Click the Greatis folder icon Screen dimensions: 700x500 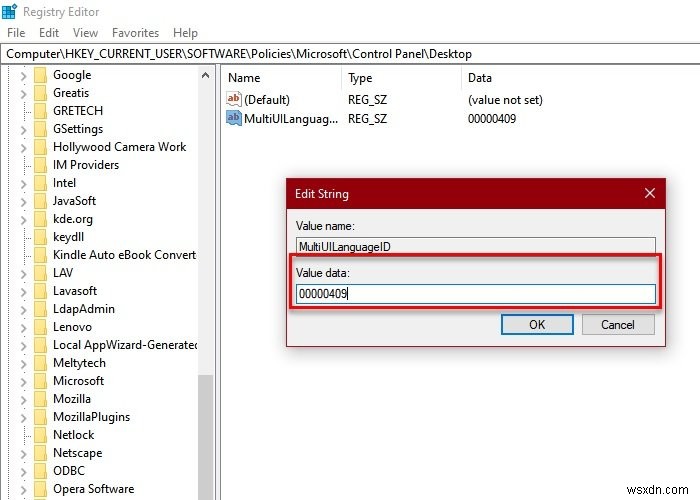[x=40, y=93]
